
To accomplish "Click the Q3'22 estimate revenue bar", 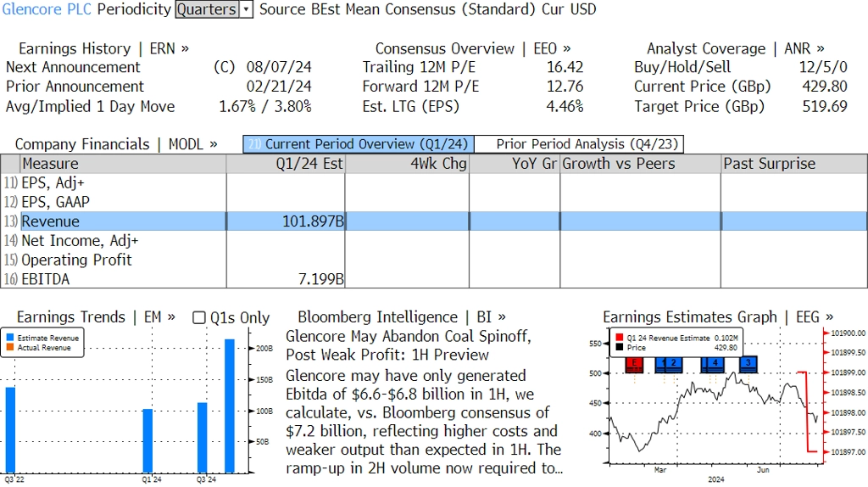I will pyautogui.click(x=10, y=429).
